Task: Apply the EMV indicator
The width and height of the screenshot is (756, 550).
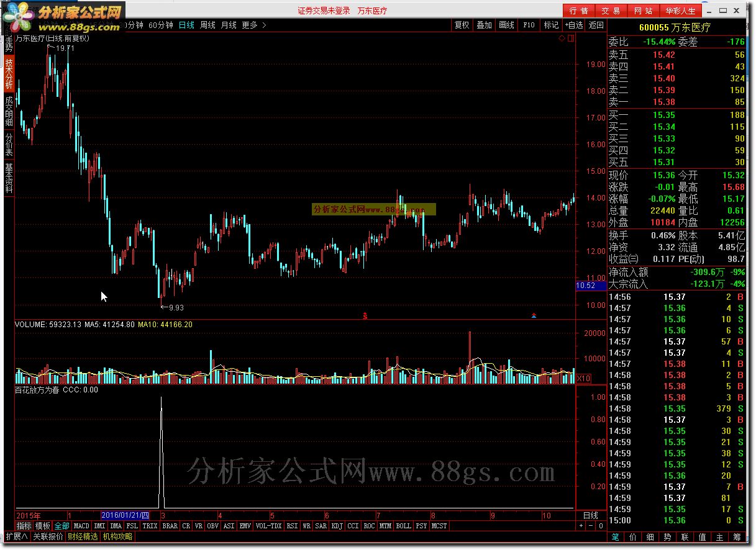Action: [x=245, y=526]
